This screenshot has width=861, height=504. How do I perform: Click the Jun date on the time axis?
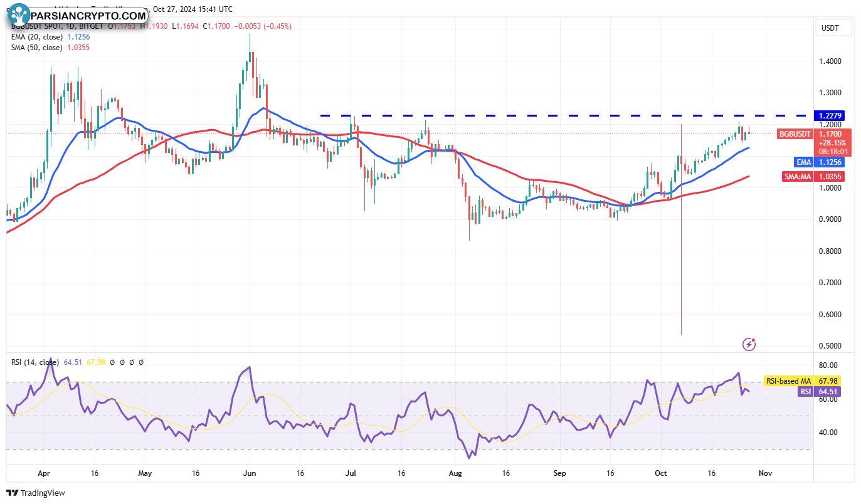[x=250, y=474]
